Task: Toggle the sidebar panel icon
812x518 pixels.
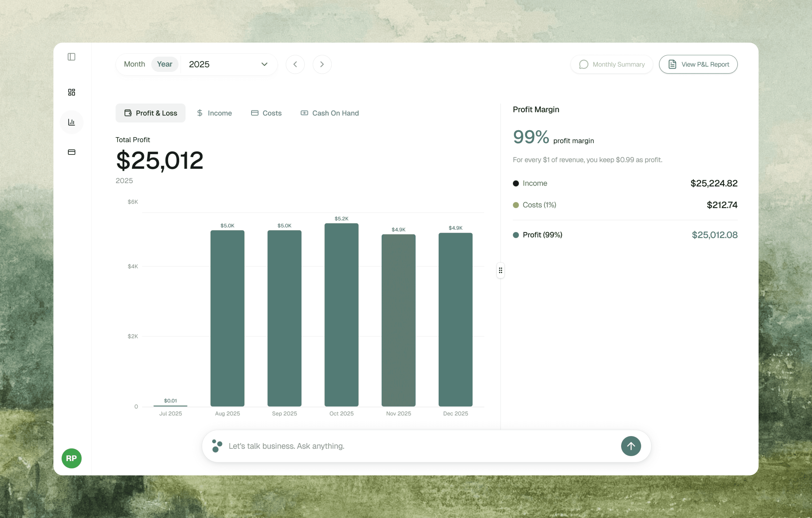Action: (x=71, y=57)
